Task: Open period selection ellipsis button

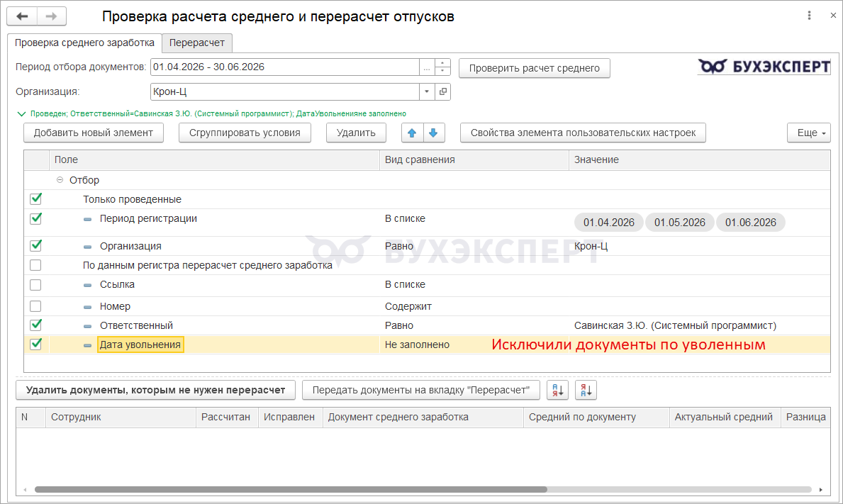Action: pyautogui.click(x=427, y=67)
